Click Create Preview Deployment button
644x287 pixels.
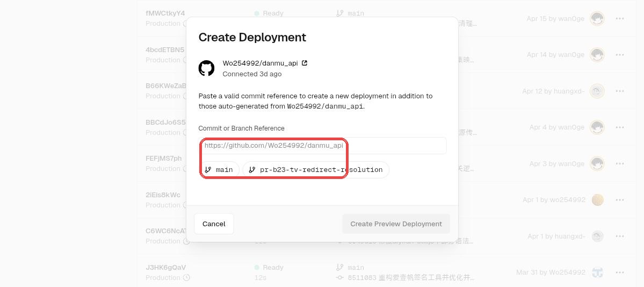396,224
